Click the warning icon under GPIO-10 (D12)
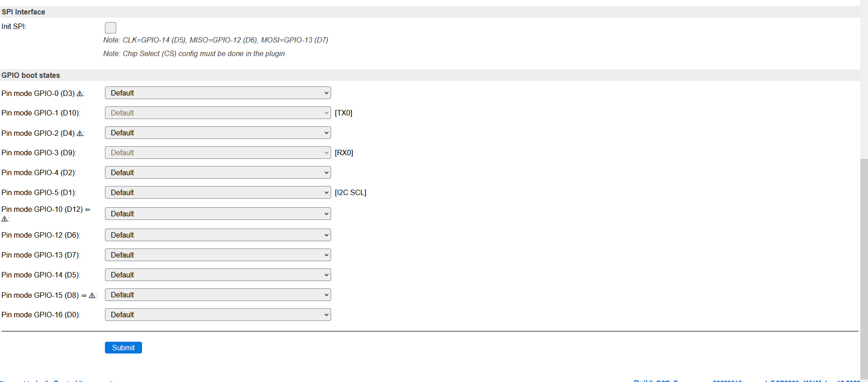 (5, 219)
